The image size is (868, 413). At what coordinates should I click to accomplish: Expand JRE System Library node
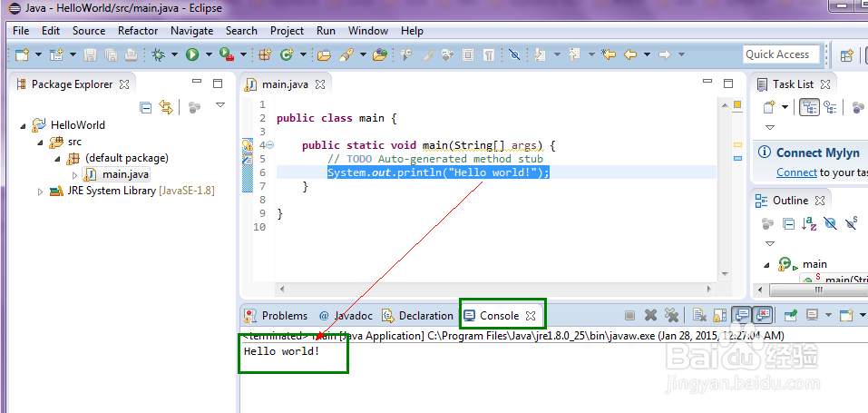tap(40, 192)
